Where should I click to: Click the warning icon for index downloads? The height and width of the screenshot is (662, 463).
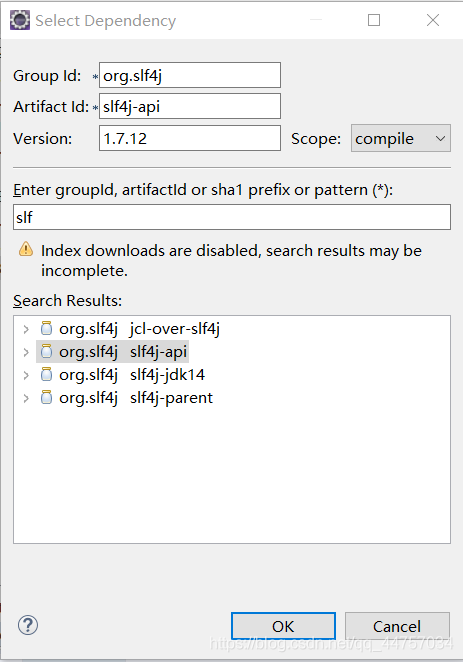pos(26,250)
